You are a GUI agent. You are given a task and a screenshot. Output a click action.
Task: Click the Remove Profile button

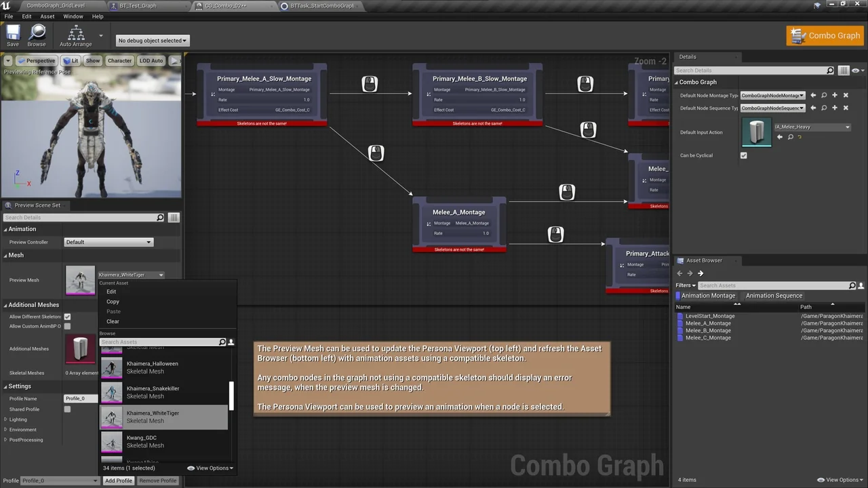click(157, 480)
